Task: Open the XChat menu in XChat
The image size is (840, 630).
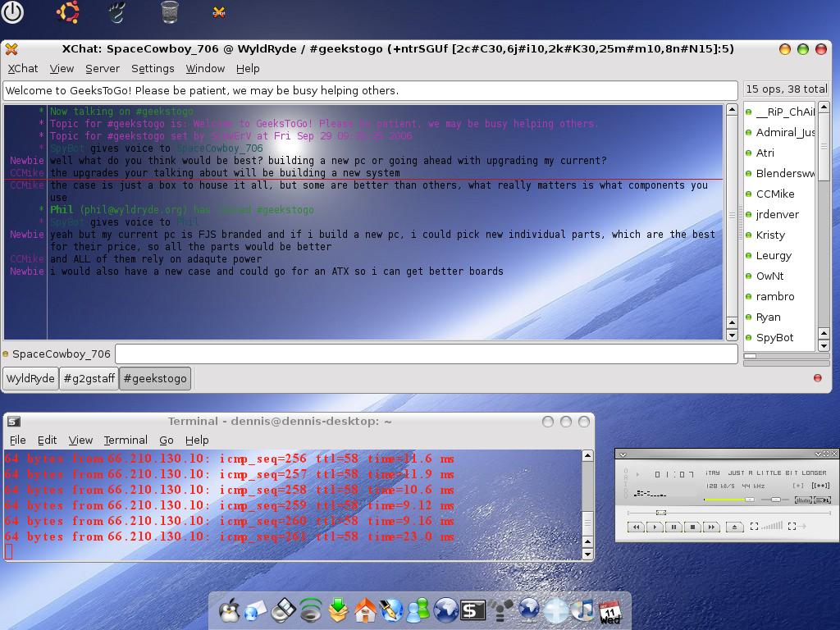Action: coord(22,69)
